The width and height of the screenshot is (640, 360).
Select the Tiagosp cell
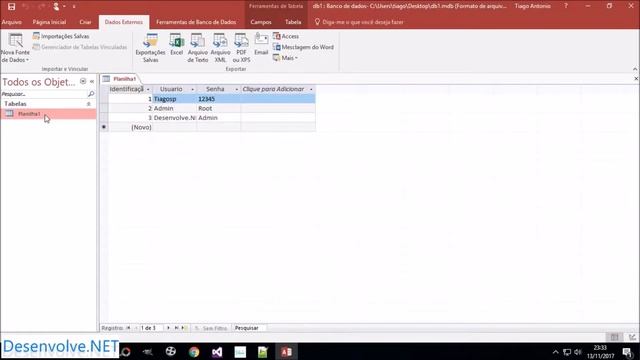[174, 99]
